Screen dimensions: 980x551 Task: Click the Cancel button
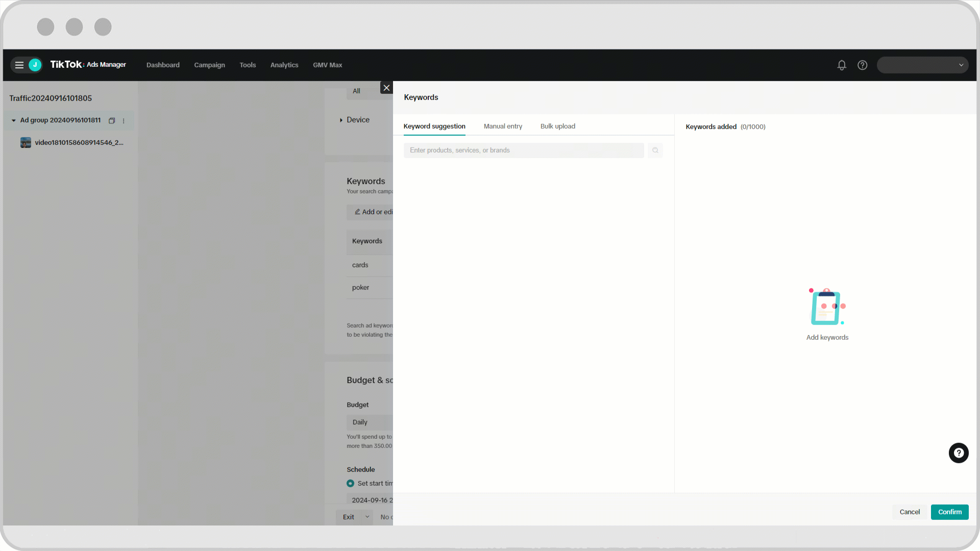909,512
